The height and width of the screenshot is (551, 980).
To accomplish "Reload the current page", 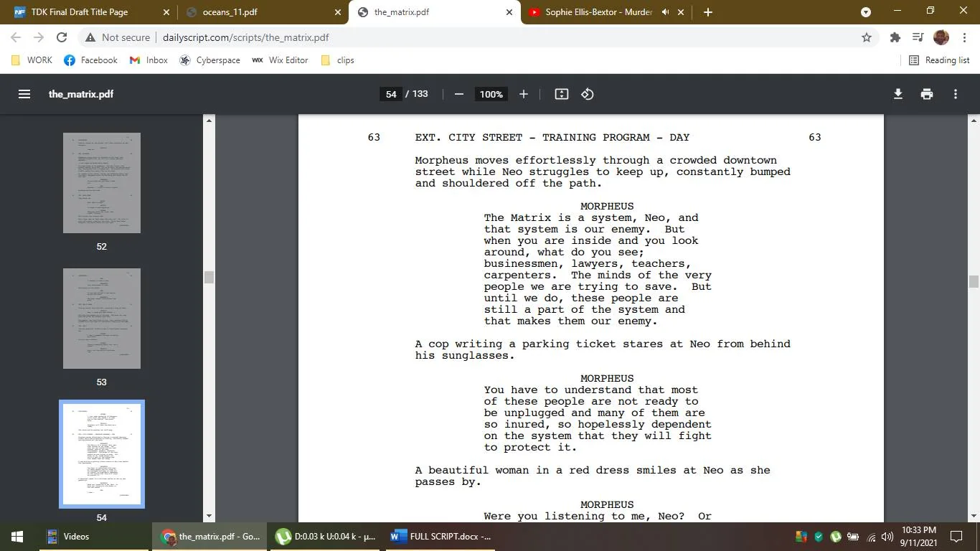I will tap(62, 37).
